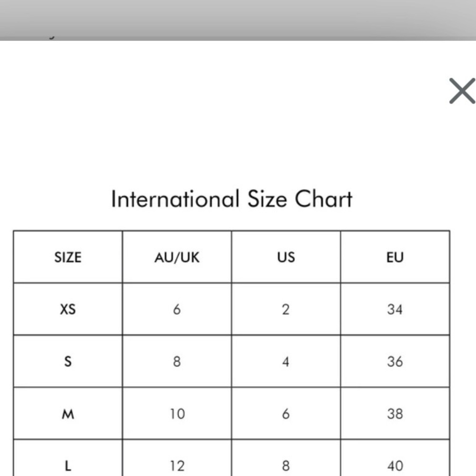Select the EU column header
The height and width of the screenshot is (476, 476).
point(395,258)
